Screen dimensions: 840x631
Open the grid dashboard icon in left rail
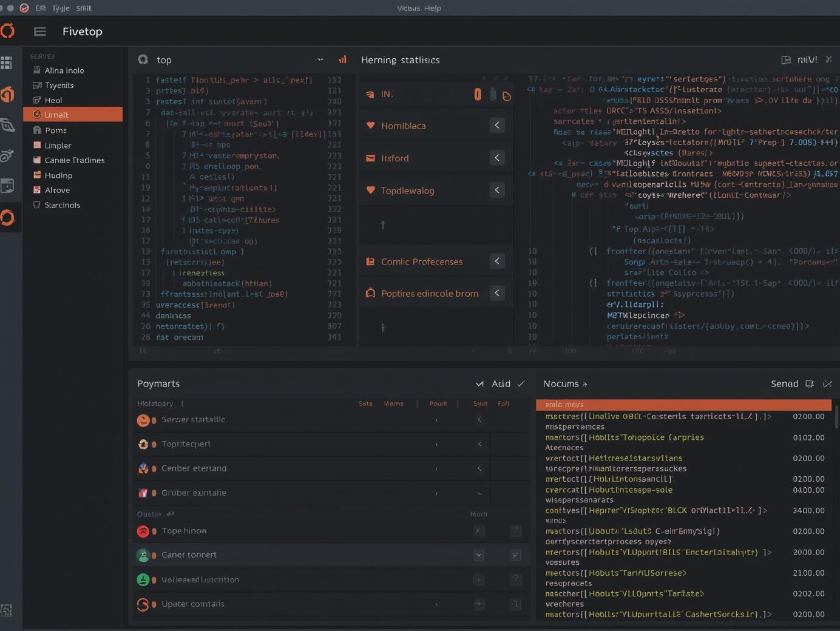point(8,62)
